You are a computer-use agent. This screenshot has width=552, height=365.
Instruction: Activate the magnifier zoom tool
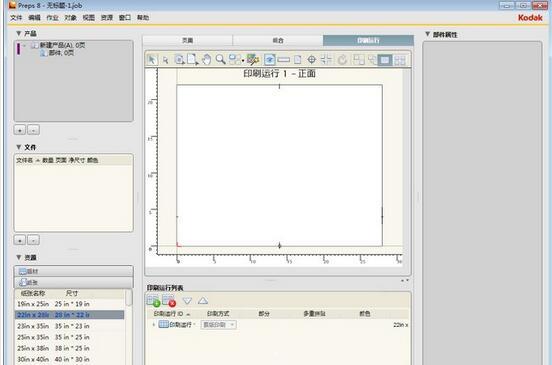click(x=220, y=59)
